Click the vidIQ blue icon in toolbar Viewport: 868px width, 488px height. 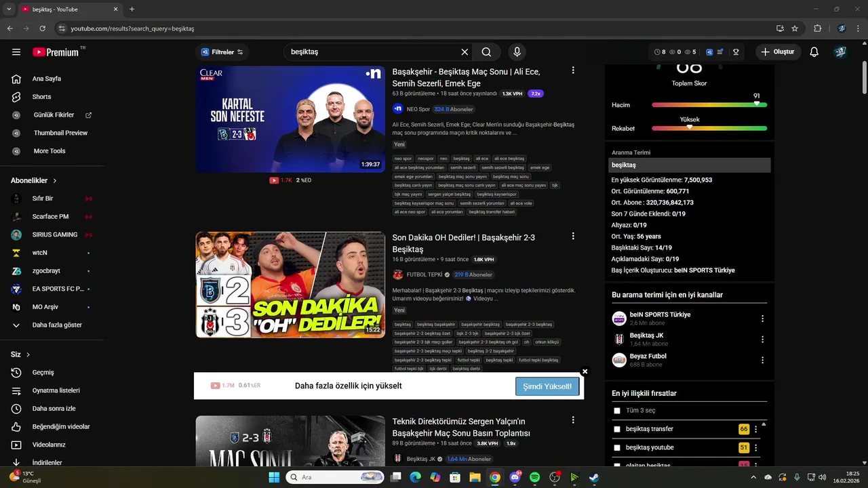click(x=709, y=52)
